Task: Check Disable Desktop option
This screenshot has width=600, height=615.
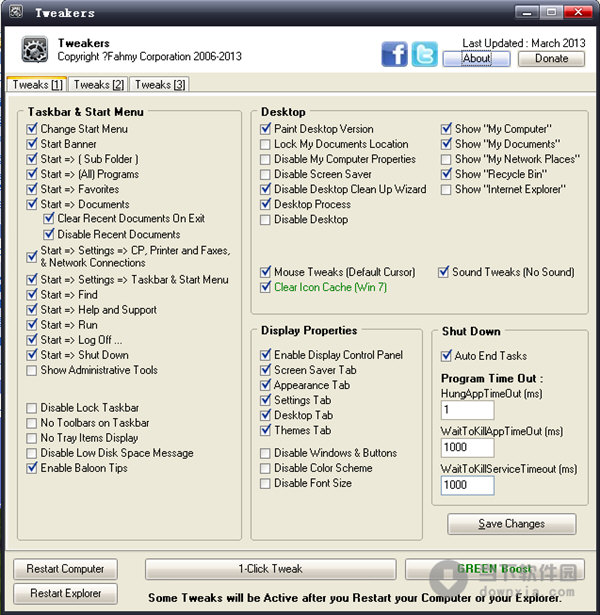Action: tap(265, 220)
